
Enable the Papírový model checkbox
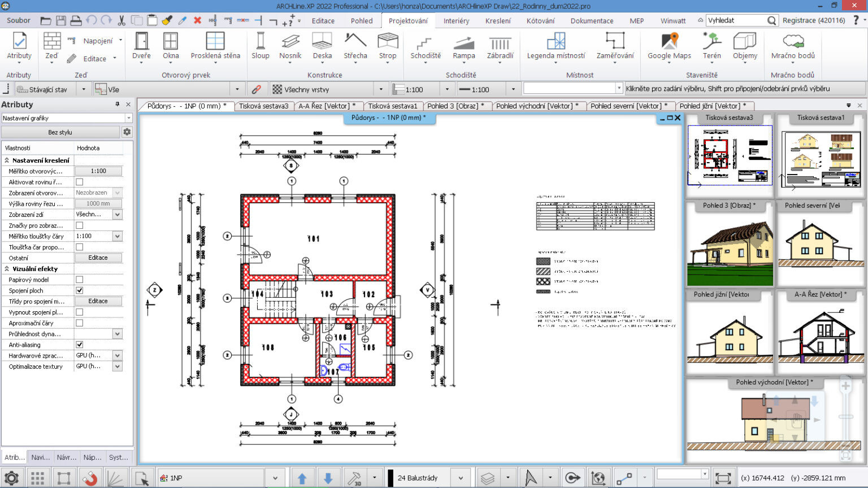(x=80, y=280)
